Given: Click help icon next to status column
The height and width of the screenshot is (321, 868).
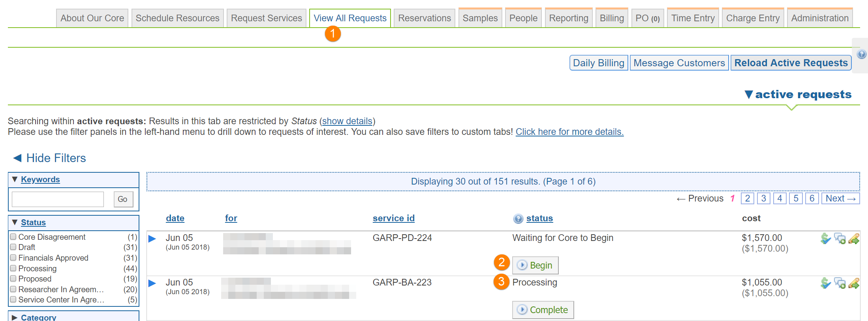Looking at the screenshot, I should pyautogui.click(x=518, y=219).
